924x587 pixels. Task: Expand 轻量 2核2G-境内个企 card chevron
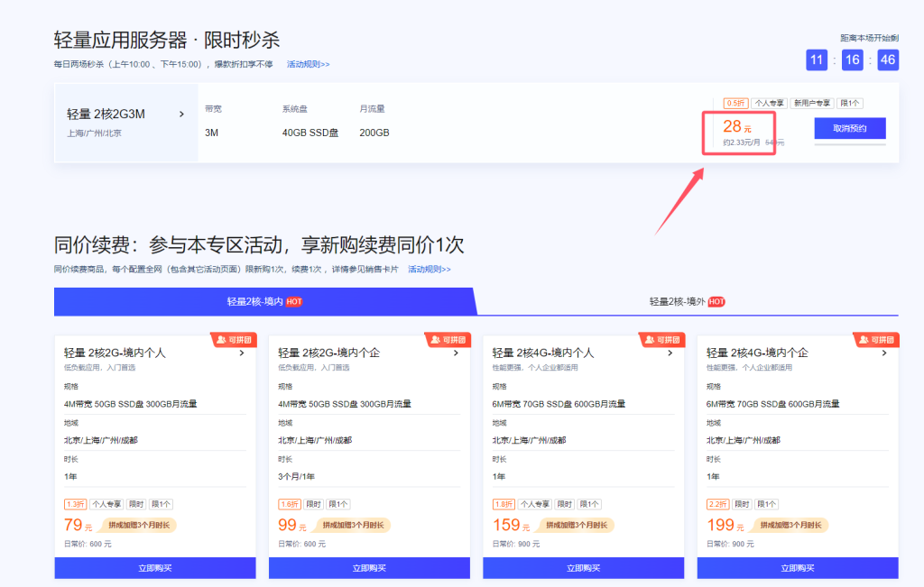pos(456,353)
